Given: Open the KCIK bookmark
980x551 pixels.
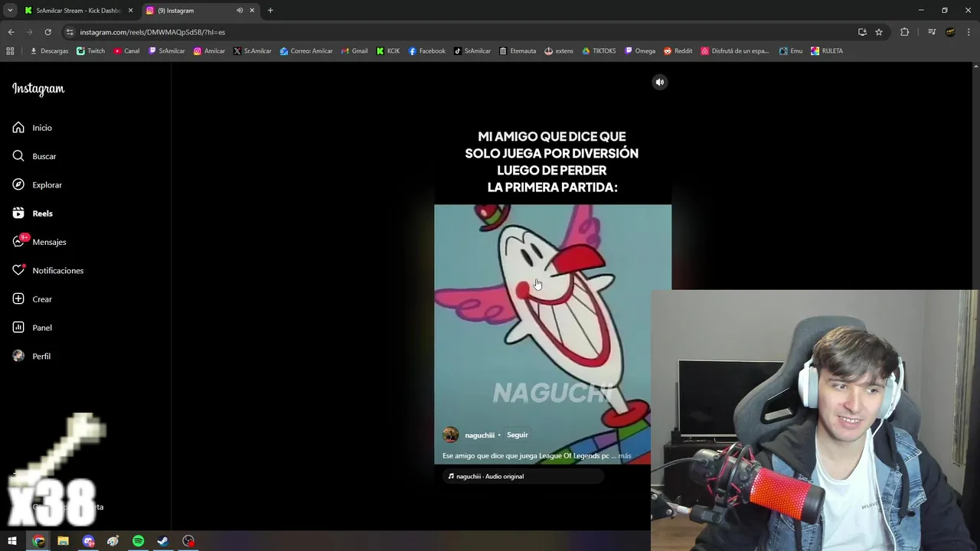Looking at the screenshot, I should click(x=388, y=51).
